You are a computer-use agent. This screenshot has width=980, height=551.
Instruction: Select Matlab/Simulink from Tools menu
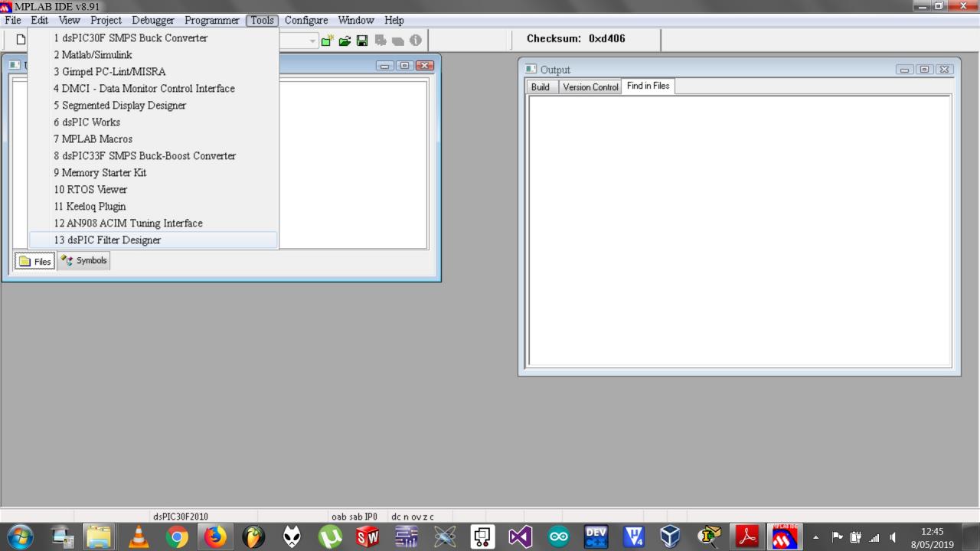click(x=153, y=55)
